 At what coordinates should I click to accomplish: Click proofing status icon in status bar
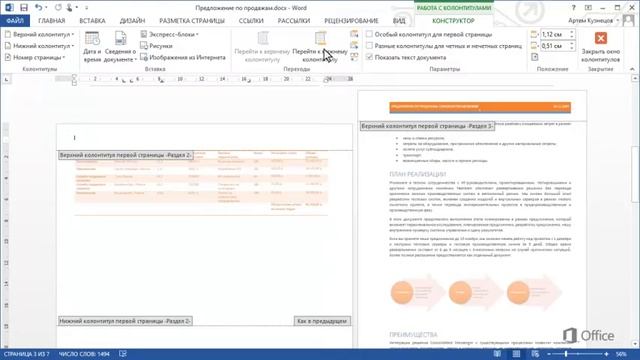pos(123,354)
